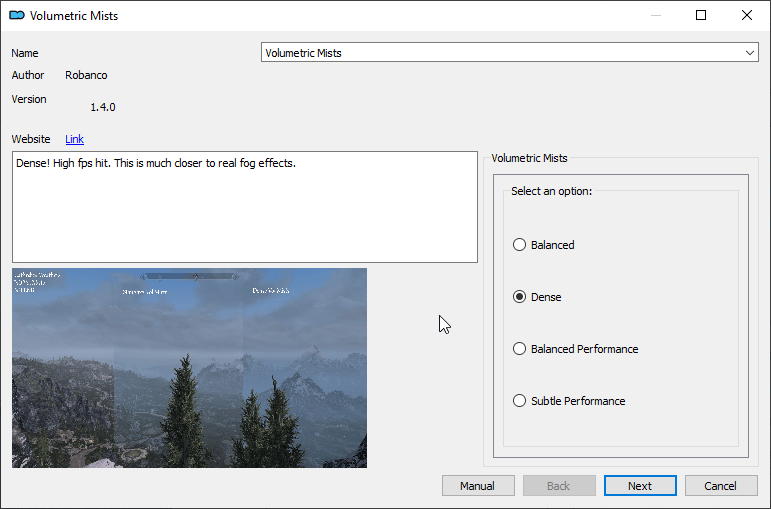
Task: Click the Manual button
Action: click(478, 486)
